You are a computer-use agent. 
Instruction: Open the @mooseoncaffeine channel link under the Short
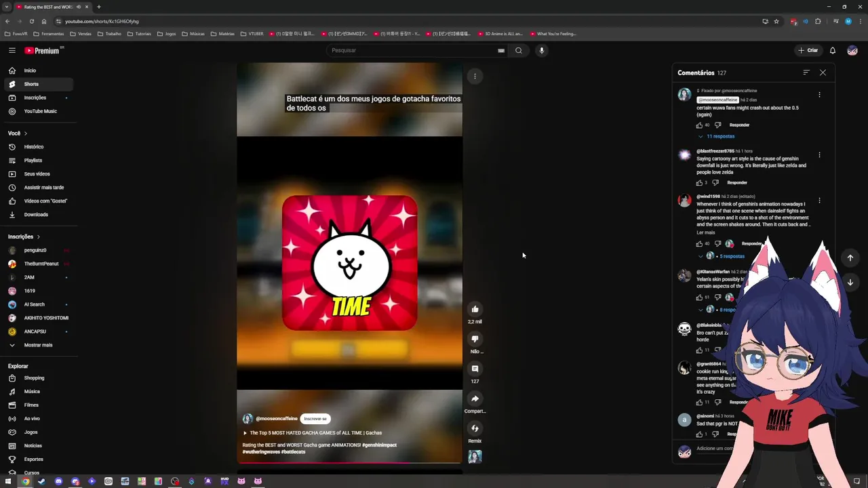pos(277,419)
